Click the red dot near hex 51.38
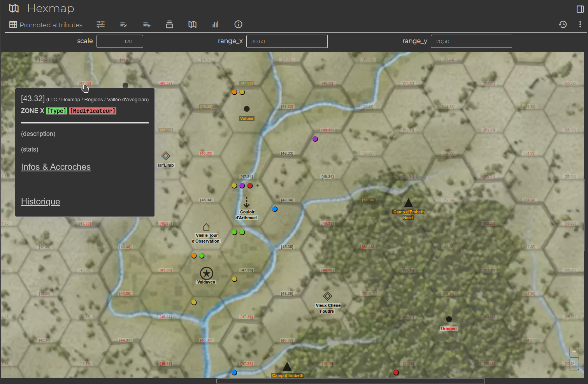The image size is (588, 384). tap(396, 373)
